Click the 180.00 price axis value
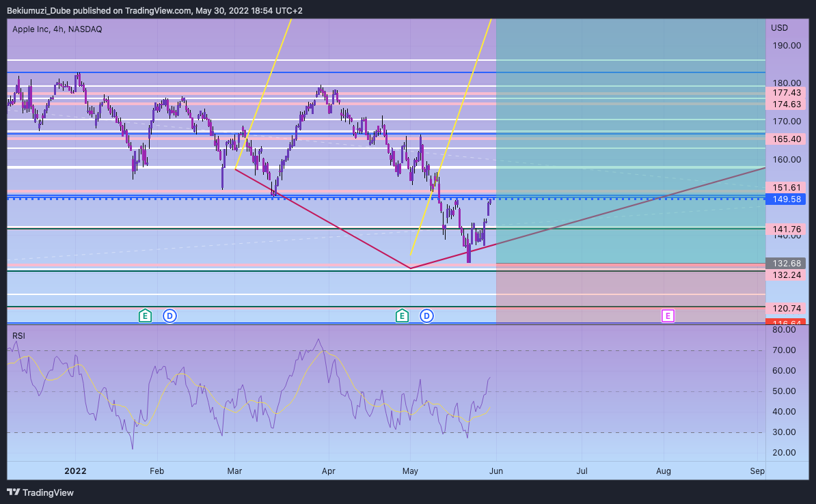The image size is (816, 504). [787, 83]
